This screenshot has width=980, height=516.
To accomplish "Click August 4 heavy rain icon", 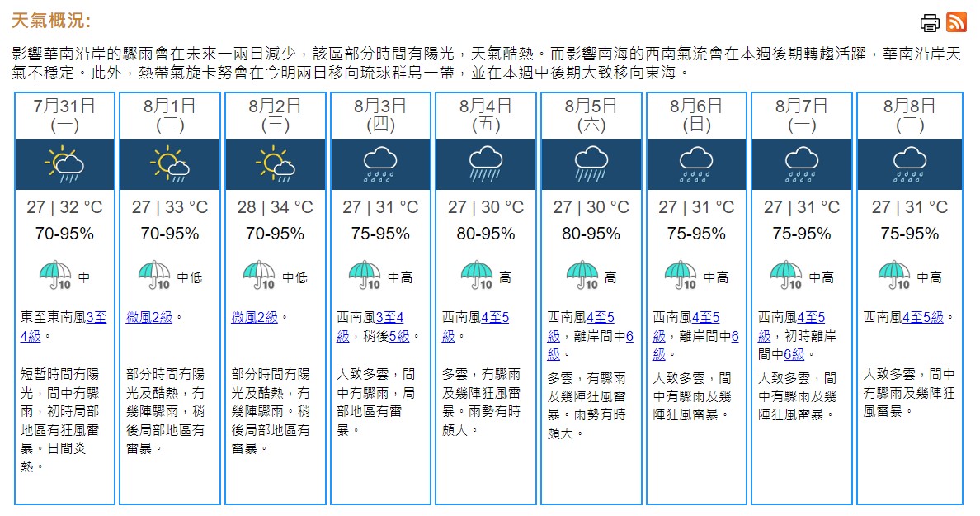I will click(x=486, y=163).
